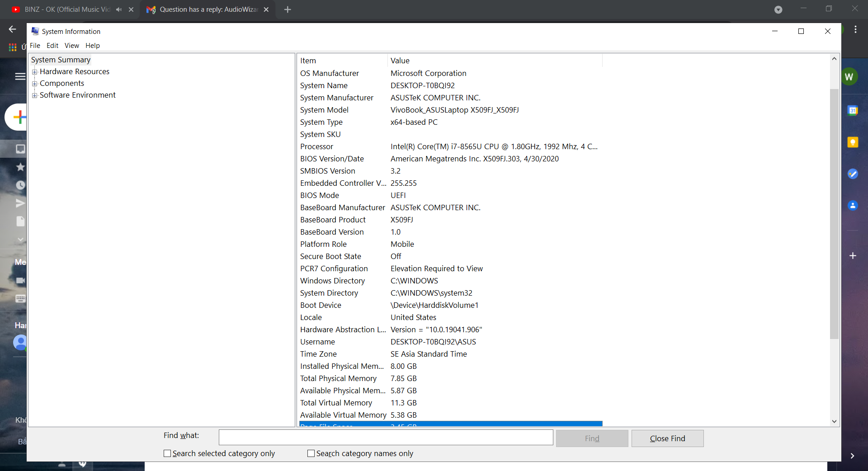Open the View menu
This screenshot has width=868, height=471.
pos(71,46)
